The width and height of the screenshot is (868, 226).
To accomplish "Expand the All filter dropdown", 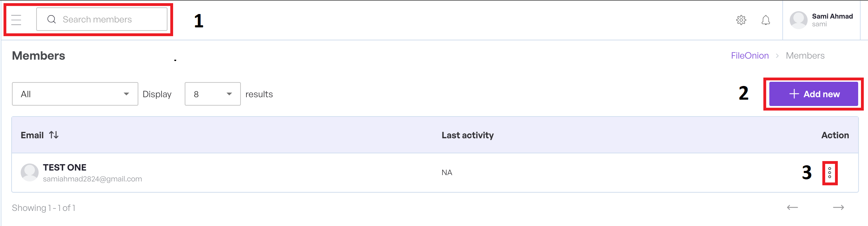I will (x=75, y=94).
